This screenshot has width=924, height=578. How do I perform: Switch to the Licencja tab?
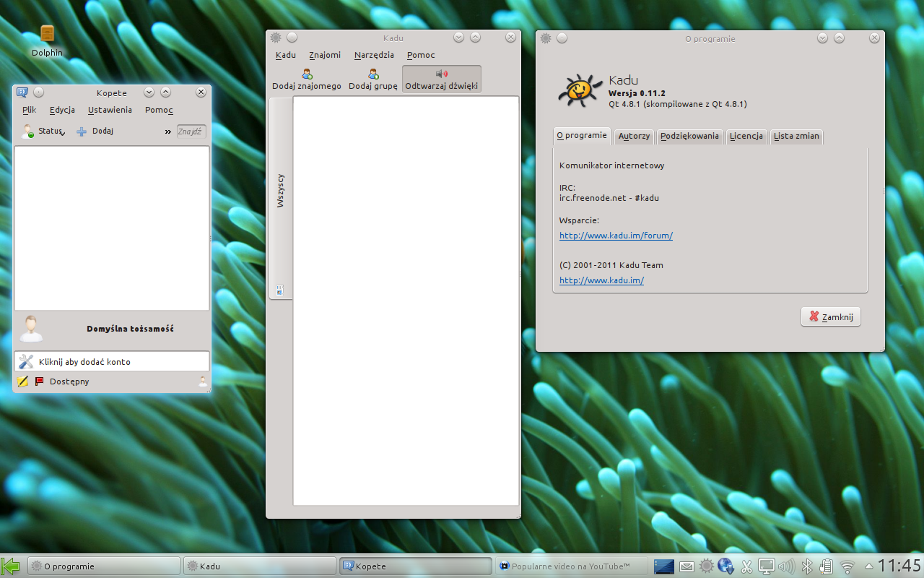[x=746, y=136]
